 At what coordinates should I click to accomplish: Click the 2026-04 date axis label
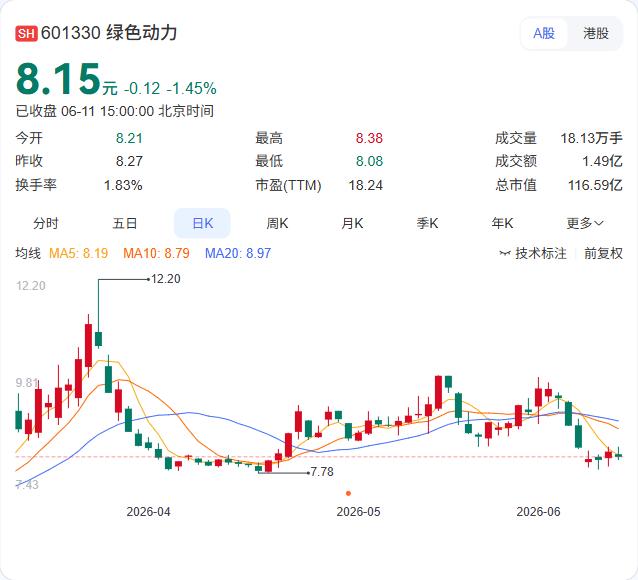[148, 512]
